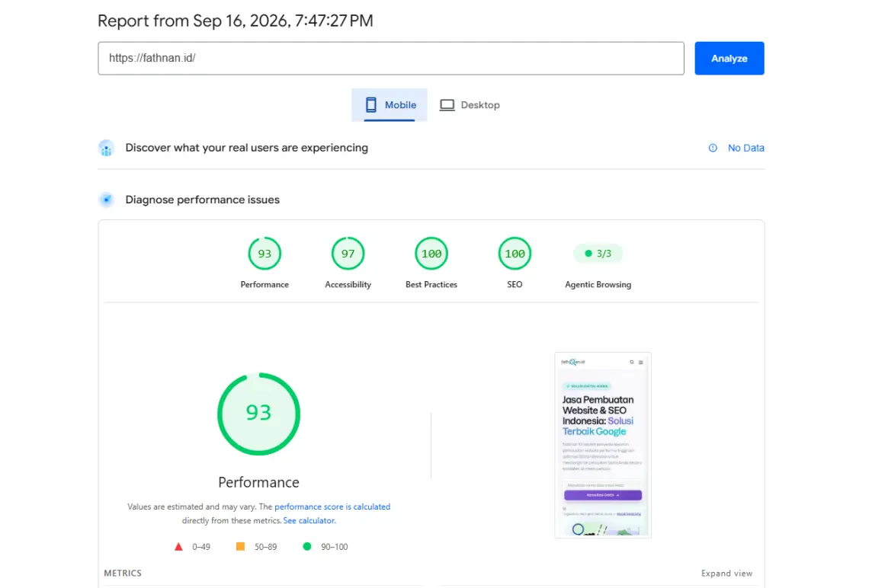Click the report date heading text
872x588 pixels.
point(236,21)
